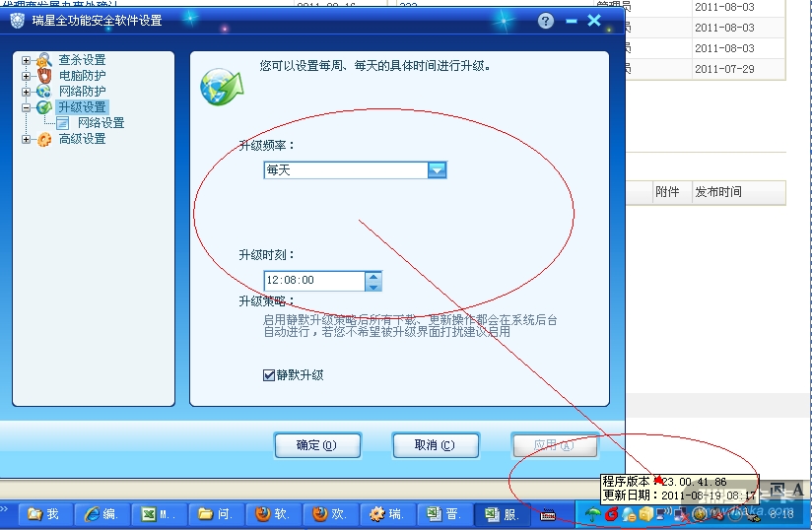Select 网络防护 in settings tree
The width and height of the screenshot is (812, 530).
coord(82,91)
